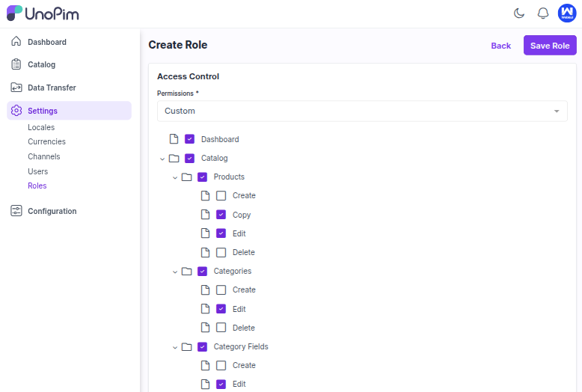582x392 pixels.
Task: Go to Currencies settings submenu
Action: [47, 142]
